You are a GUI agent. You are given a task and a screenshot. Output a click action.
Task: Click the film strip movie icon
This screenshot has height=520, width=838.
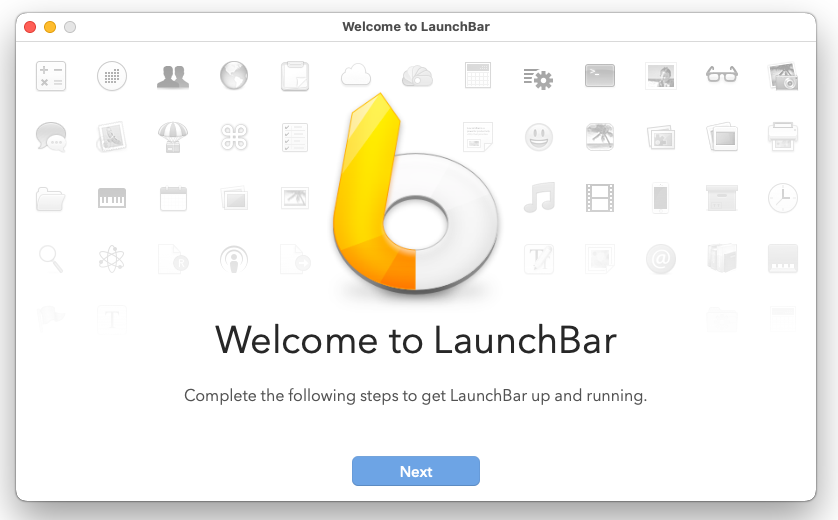(x=600, y=198)
